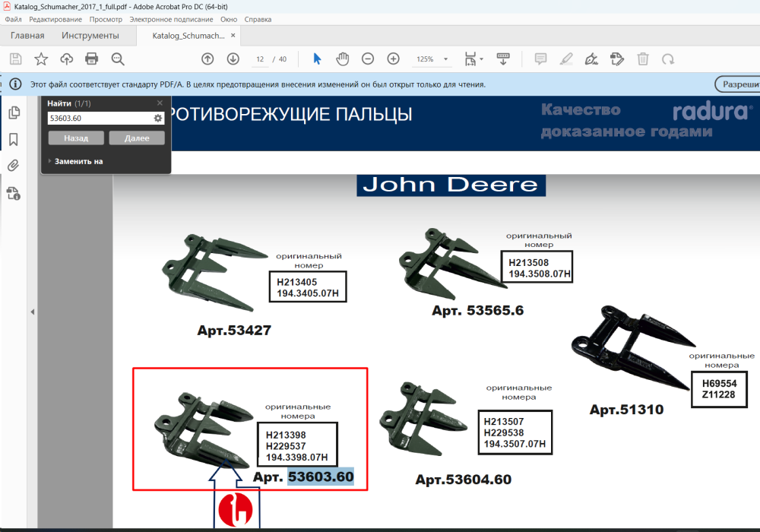Viewport: 760px width, 532px height.
Task: Open the fit page options icon
Action: click(x=470, y=59)
